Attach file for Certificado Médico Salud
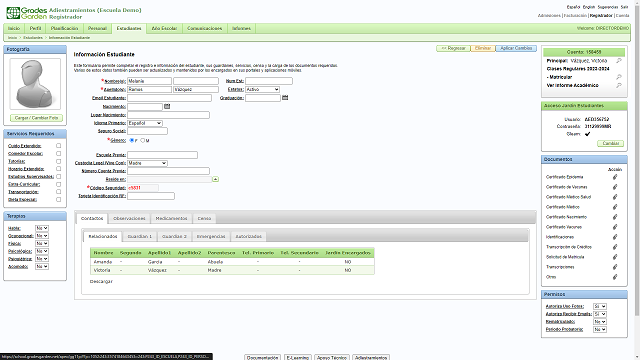640x360 pixels. (x=615, y=197)
